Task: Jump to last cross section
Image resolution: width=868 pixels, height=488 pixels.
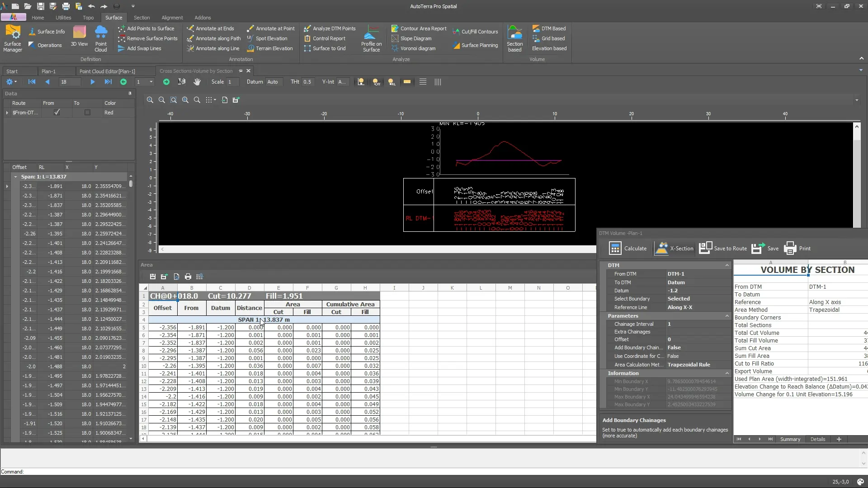Action: [108, 82]
